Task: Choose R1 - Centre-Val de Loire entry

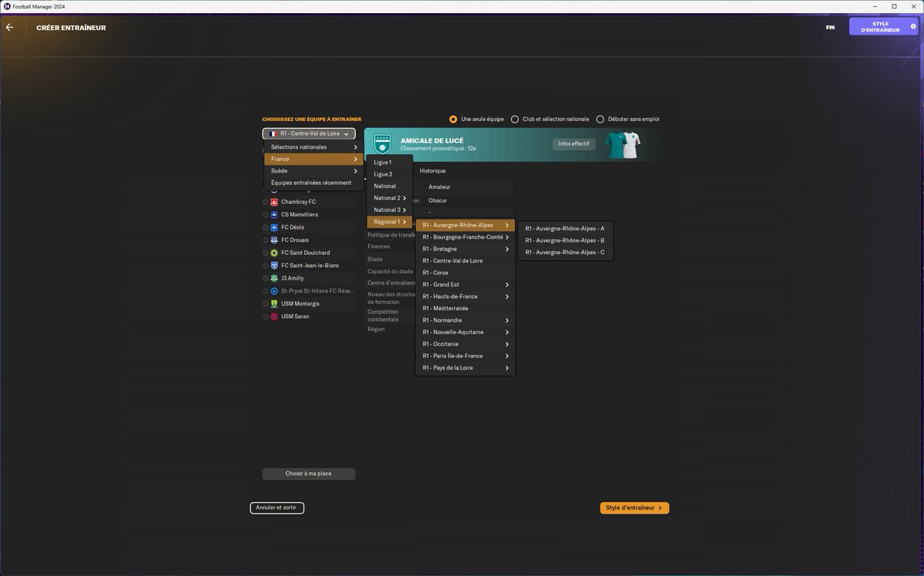Action: coord(465,261)
